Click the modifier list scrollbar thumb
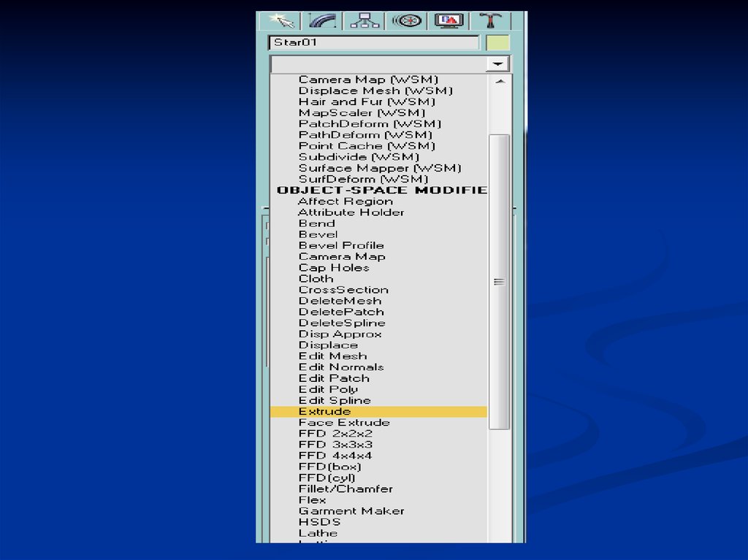The width and height of the screenshot is (748, 560). click(500, 281)
